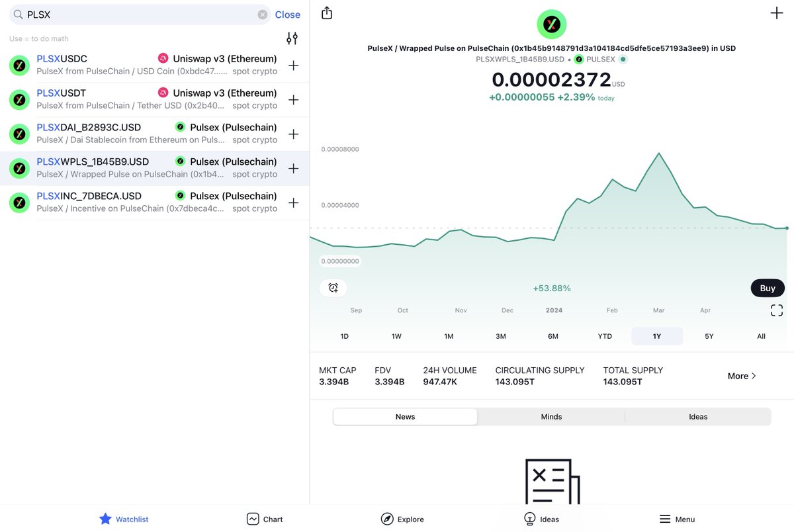Select the All time range
This screenshot has width=794, height=532.
(762, 336)
